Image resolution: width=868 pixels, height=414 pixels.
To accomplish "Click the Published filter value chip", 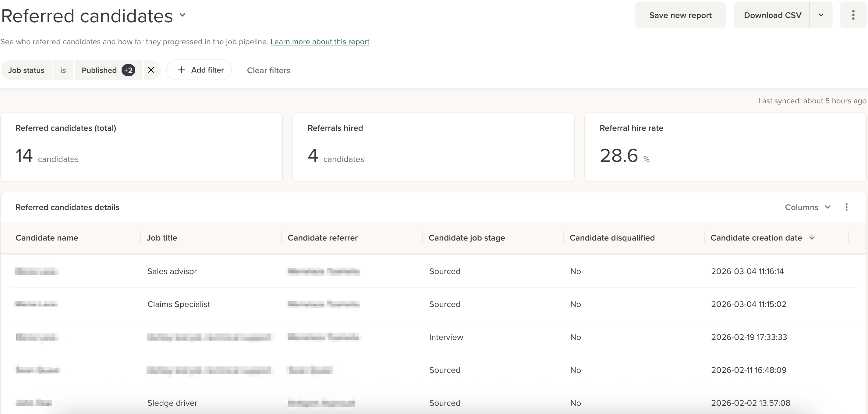I will [x=99, y=70].
